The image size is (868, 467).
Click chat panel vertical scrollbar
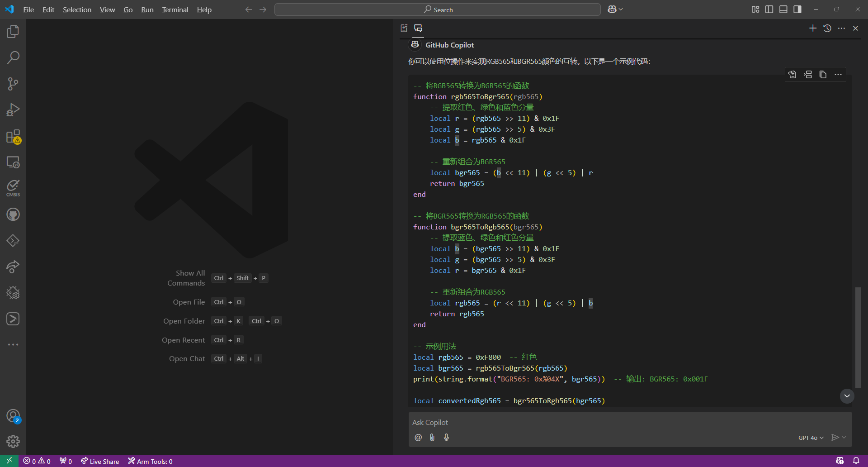click(x=858, y=337)
